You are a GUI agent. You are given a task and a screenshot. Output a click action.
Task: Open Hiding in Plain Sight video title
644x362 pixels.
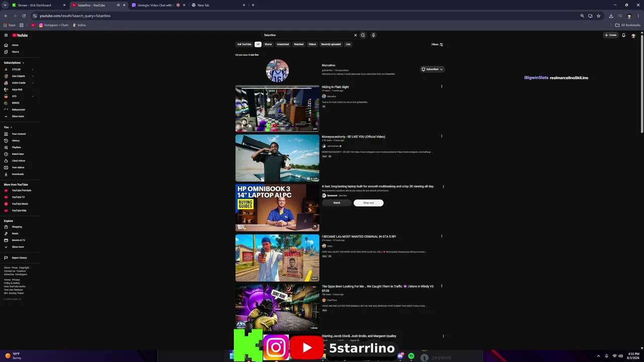336,87
